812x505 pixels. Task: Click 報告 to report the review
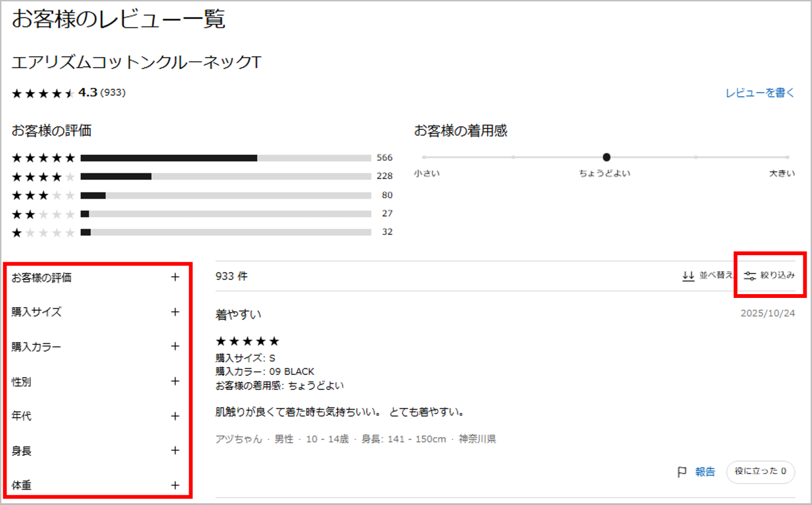(x=705, y=471)
